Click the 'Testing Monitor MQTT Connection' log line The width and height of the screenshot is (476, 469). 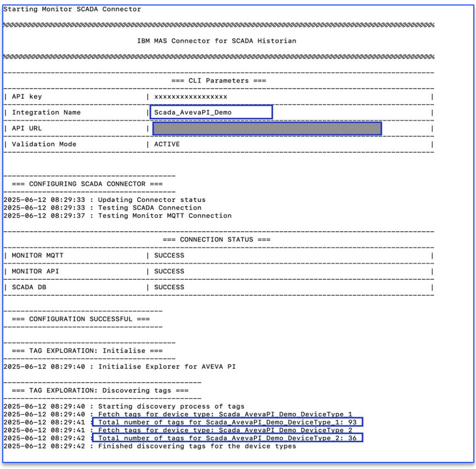117,216
